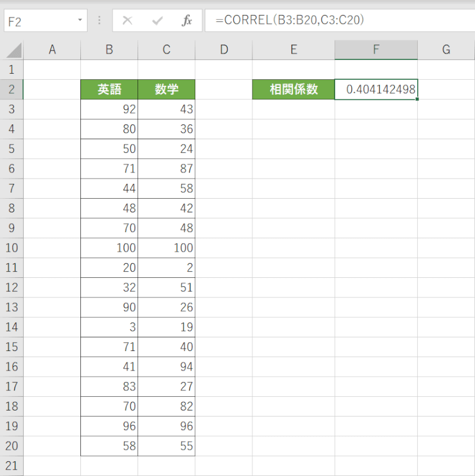475x476 pixels.
Task: Select column B header
Action: (x=109, y=50)
